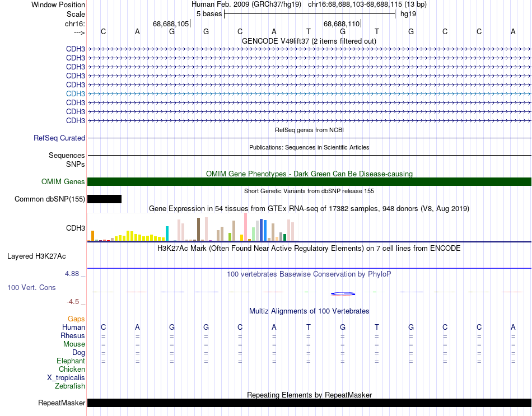
Task: Click the 68,688,105 coordinate marker
Action: coord(171,24)
